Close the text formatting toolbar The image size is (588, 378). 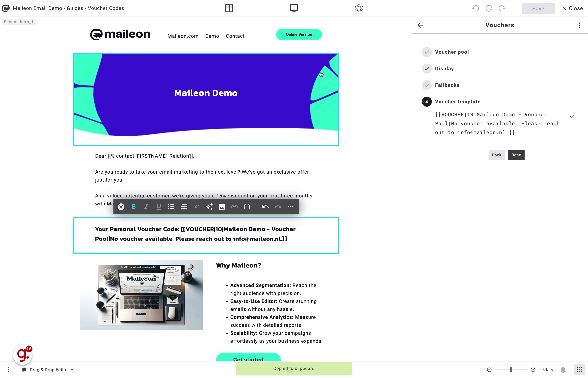click(x=121, y=207)
